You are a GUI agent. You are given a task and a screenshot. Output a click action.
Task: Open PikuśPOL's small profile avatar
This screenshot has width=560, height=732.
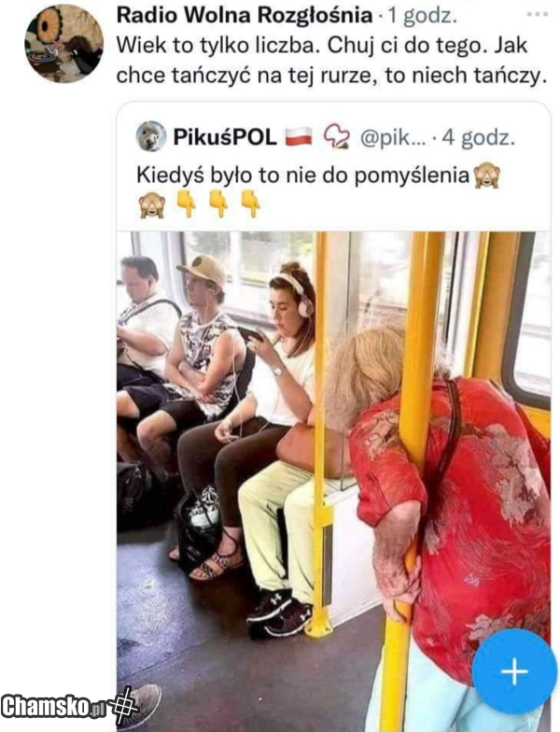point(151,136)
